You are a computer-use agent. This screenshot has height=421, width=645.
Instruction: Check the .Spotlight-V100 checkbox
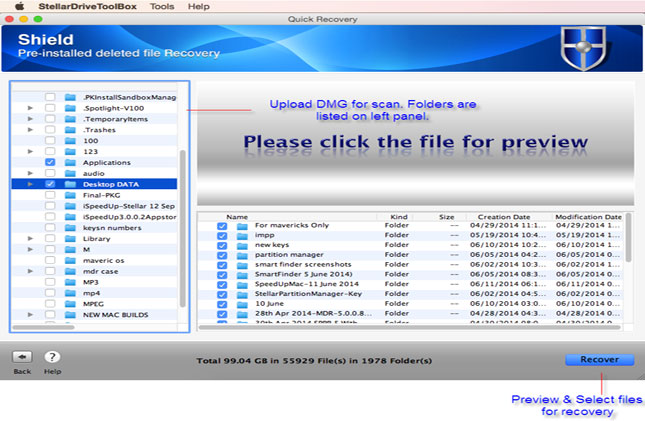click(50, 108)
